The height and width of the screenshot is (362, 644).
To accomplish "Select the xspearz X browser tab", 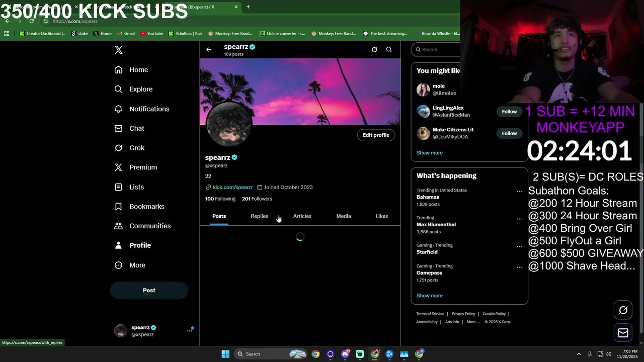I will [x=201, y=7].
